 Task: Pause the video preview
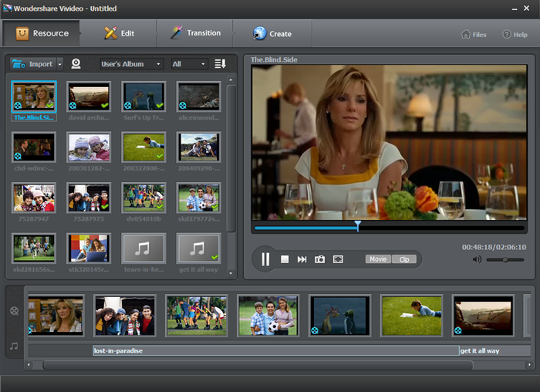point(265,259)
